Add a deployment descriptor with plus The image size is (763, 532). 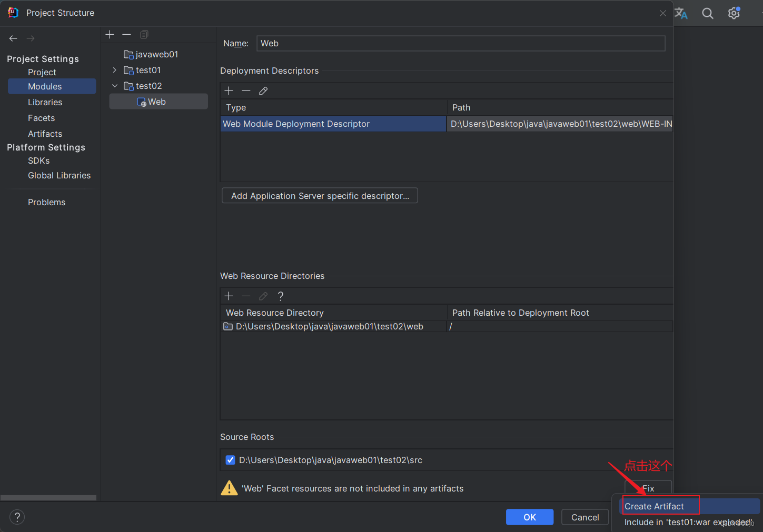click(229, 91)
